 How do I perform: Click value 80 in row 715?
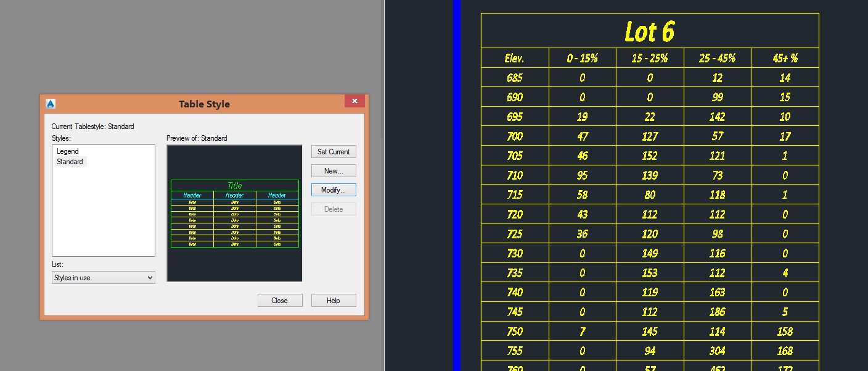tap(650, 194)
